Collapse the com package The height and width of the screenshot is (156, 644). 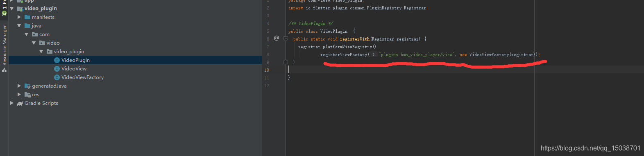(x=27, y=34)
